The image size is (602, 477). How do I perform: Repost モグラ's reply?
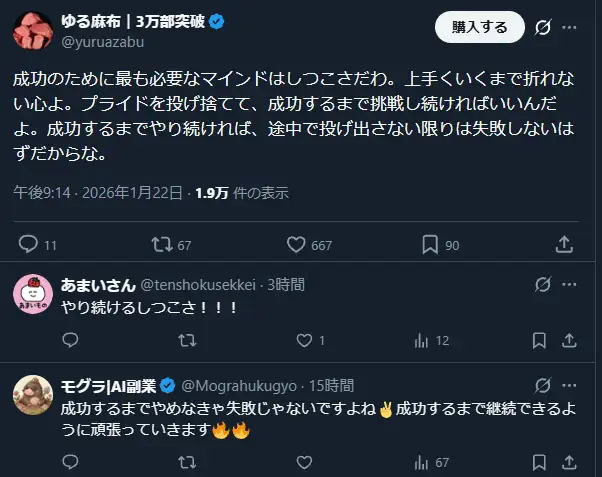coord(186,462)
